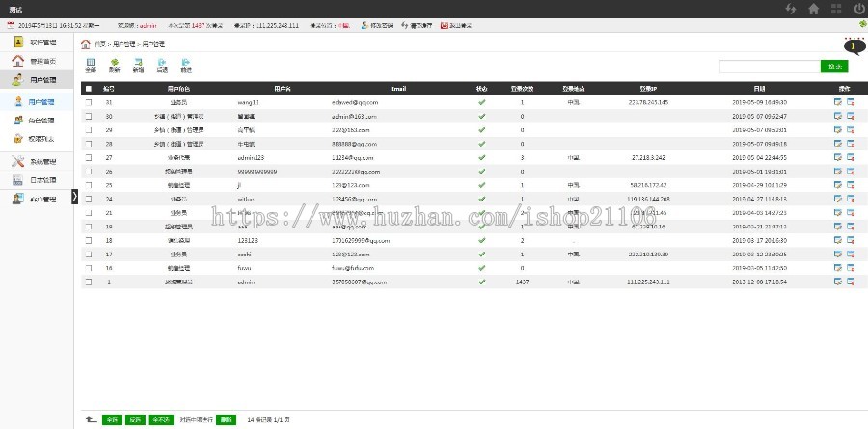
Task: Open 角色管理 role management in sidebar
Action: pos(37,121)
